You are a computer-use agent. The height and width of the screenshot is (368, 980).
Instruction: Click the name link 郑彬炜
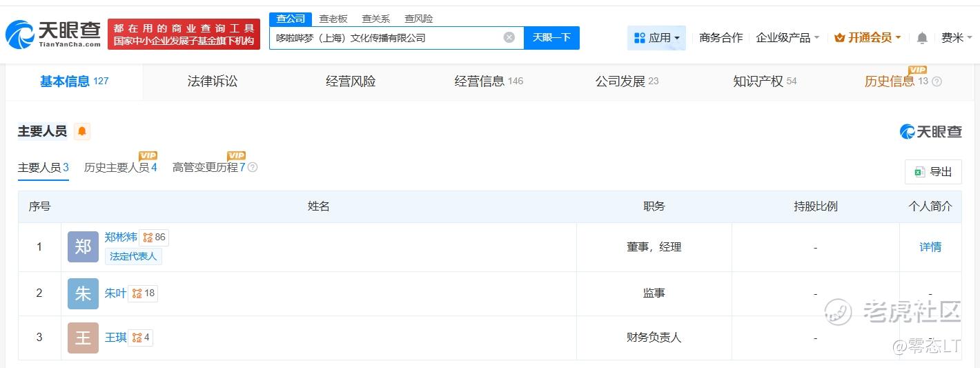tap(121, 238)
